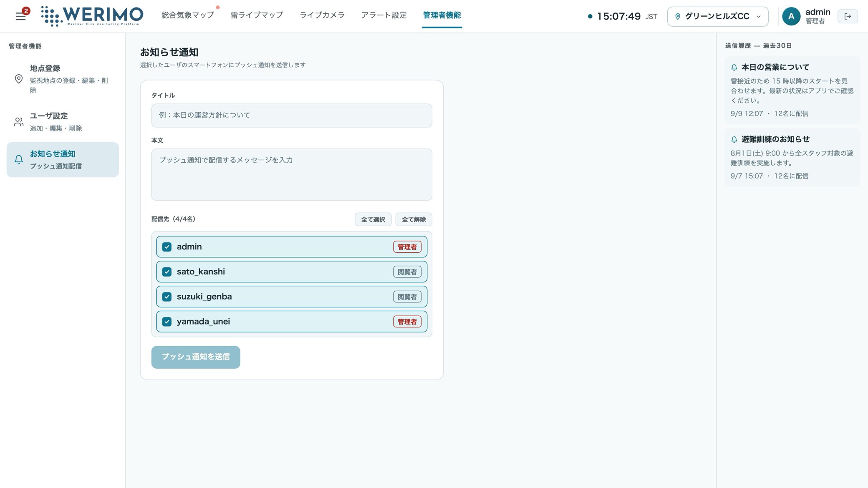Viewport: 868px width, 488px height.
Task: Click the 配信先（4/4名） label
Action: point(173,219)
